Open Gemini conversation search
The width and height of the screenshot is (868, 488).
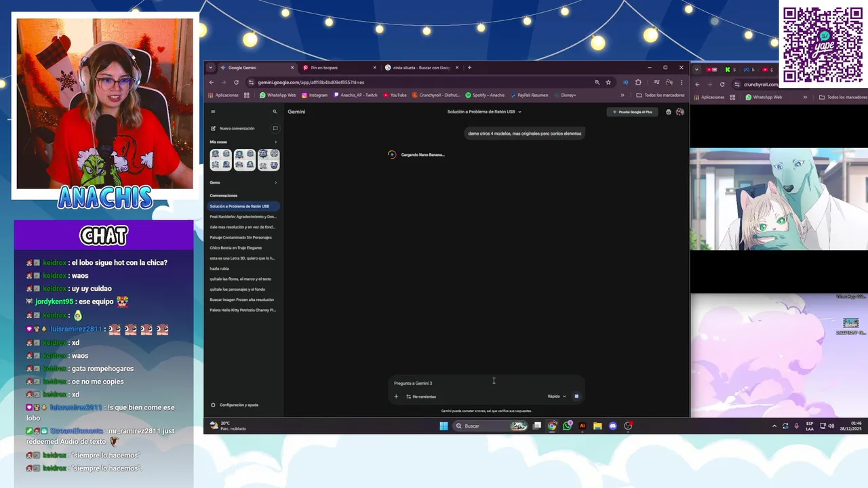pos(275,112)
